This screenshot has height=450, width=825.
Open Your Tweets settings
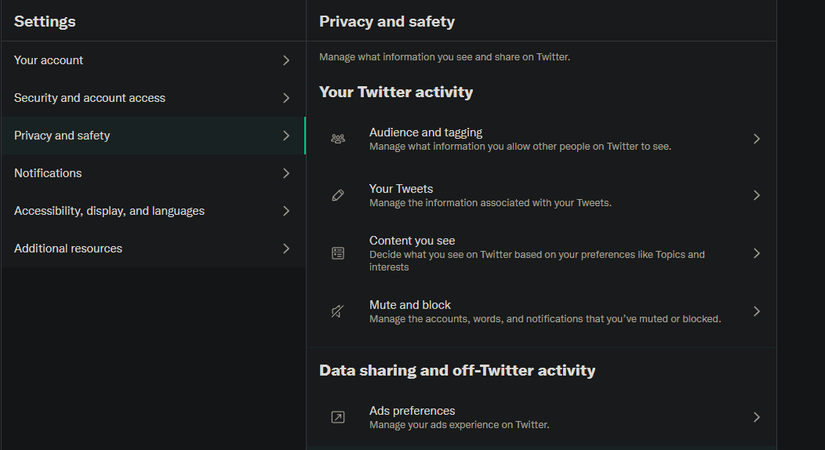(541, 195)
